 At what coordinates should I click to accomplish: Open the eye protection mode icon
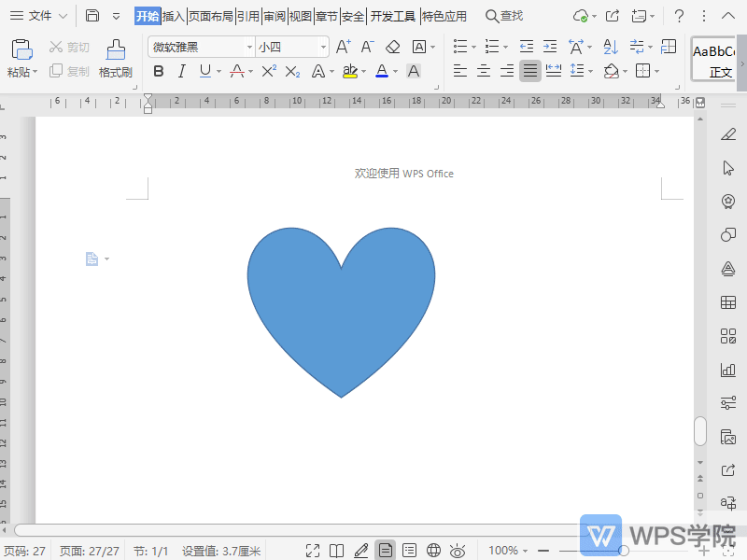(458, 550)
